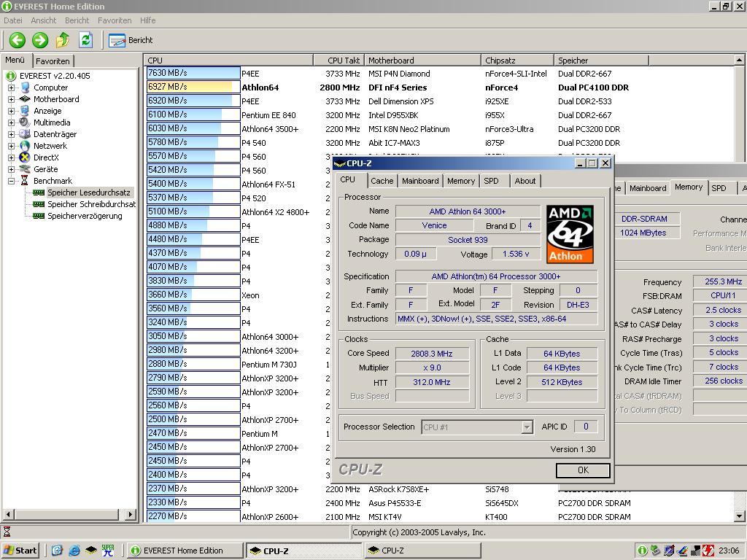Click the 6100 MB/s Pentium EE 840 bar
The image size is (747, 560).
[193, 114]
